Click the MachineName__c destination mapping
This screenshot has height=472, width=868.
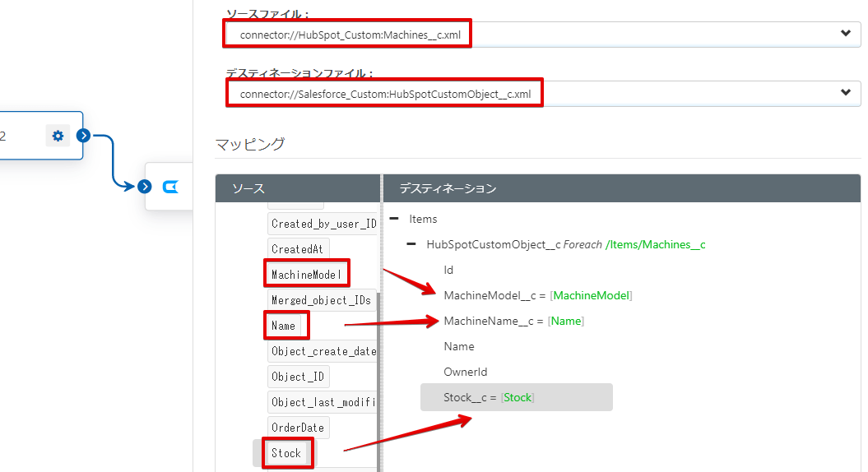coord(513,321)
